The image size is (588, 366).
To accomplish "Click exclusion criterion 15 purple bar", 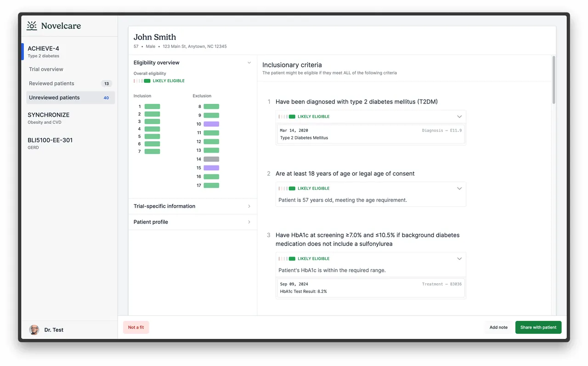I will click(211, 168).
